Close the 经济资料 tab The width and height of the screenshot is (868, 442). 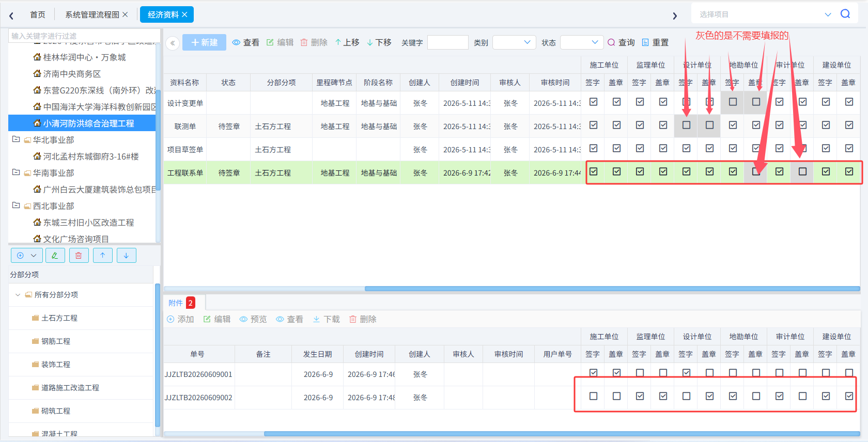point(184,14)
